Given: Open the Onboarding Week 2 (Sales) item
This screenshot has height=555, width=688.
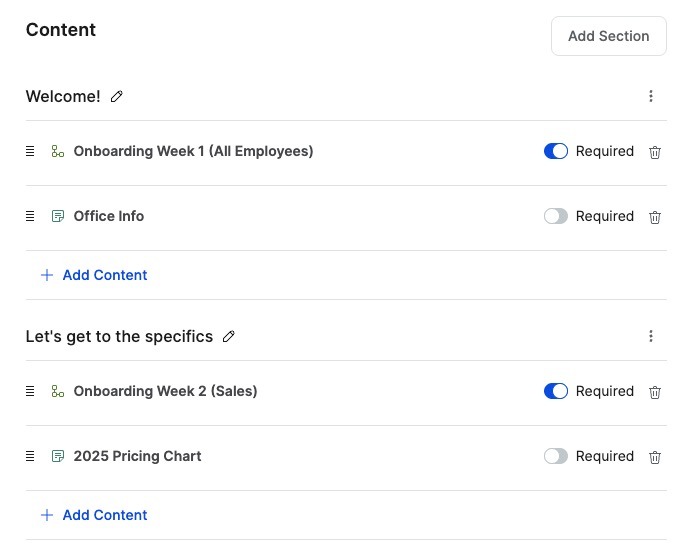Looking at the screenshot, I should [165, 391].
